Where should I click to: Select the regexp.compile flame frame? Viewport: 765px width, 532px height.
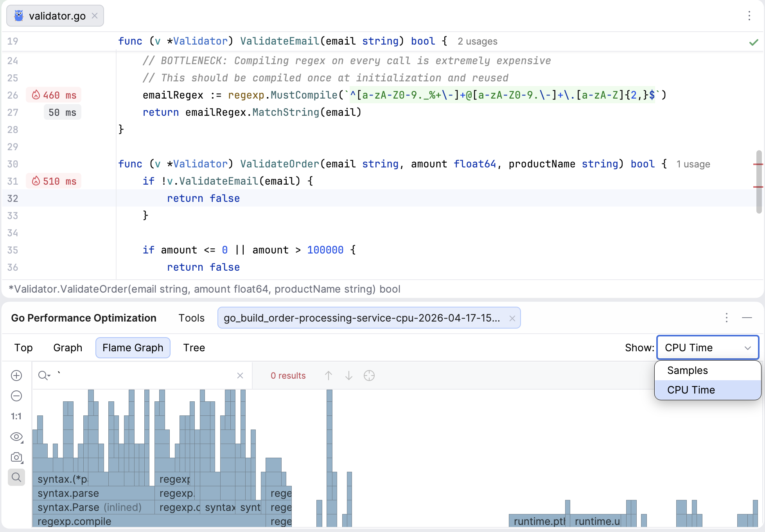(149, 521)
